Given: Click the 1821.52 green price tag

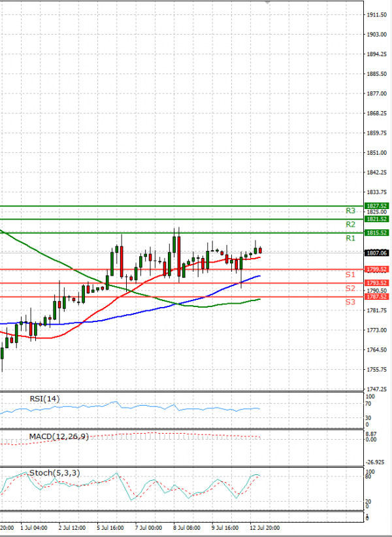Looking at the screenshot, I should coord(376,219).
